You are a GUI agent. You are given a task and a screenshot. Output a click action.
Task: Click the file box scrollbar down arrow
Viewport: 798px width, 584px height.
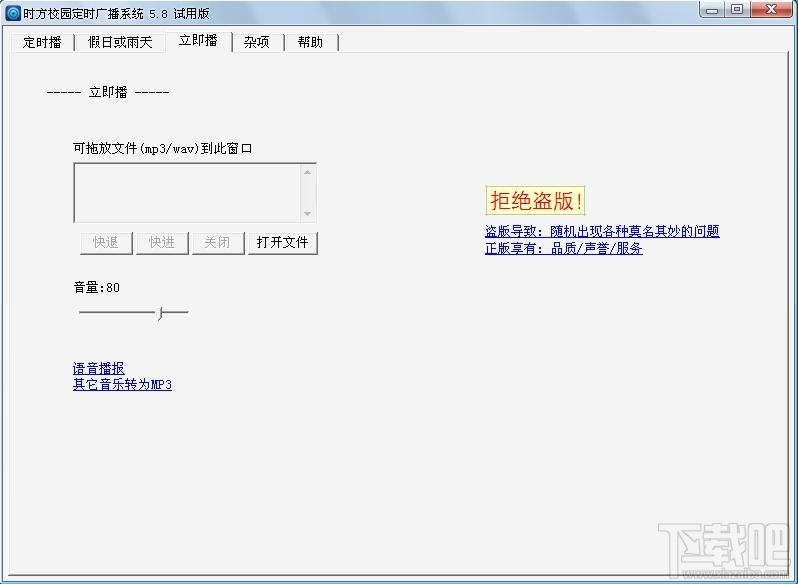(307, 214)
